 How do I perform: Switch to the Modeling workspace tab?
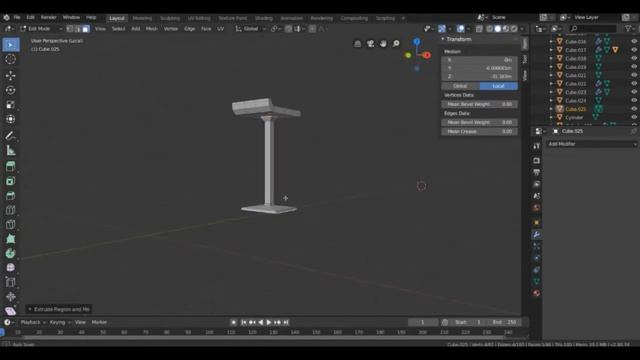pos(142,18)
